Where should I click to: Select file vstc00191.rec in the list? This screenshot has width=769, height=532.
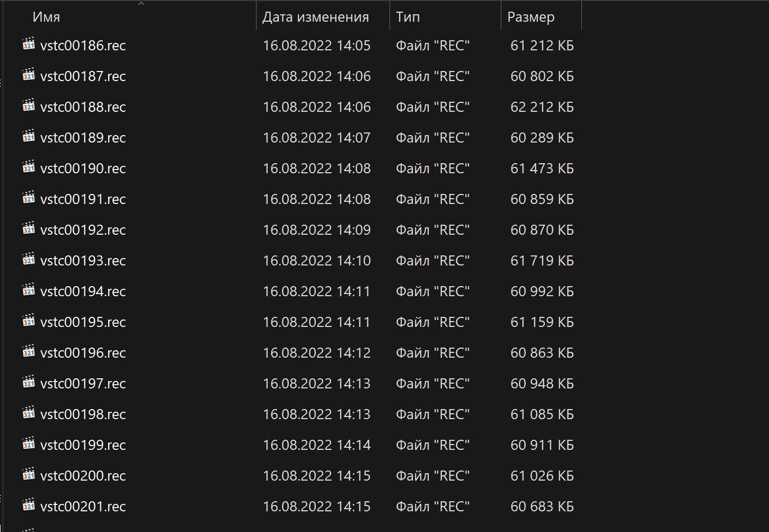click(x=83, y=199)
